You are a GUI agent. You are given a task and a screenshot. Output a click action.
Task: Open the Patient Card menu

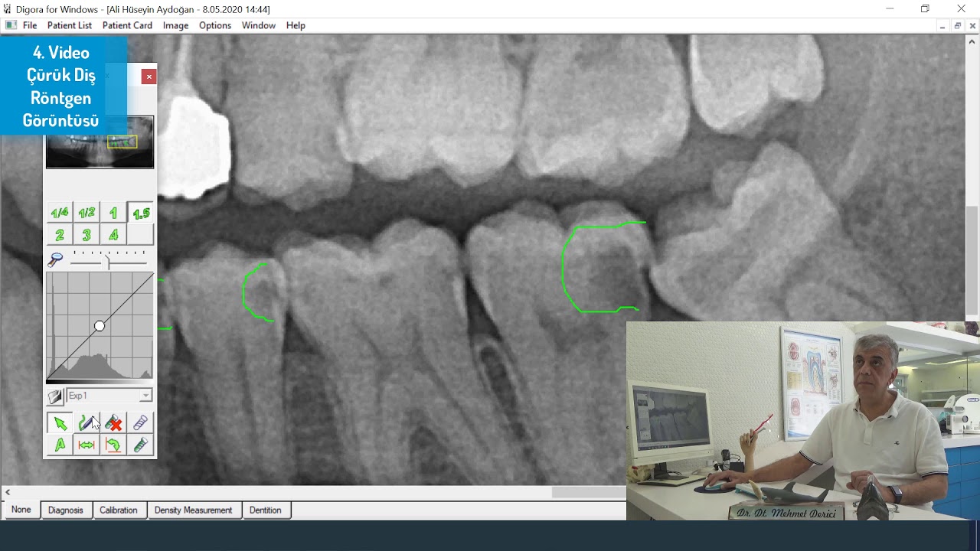tap(127, 25)
